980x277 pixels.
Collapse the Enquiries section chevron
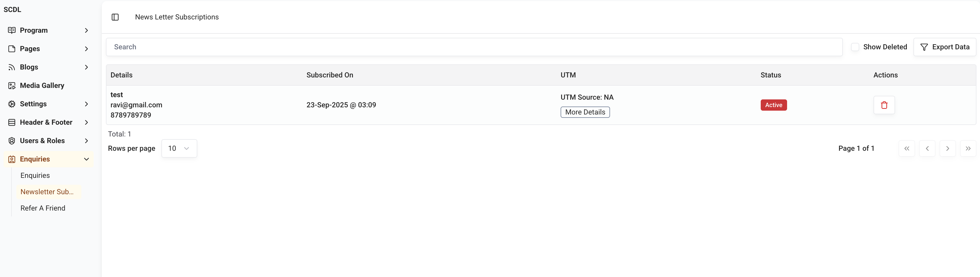[x=86, y=159]
